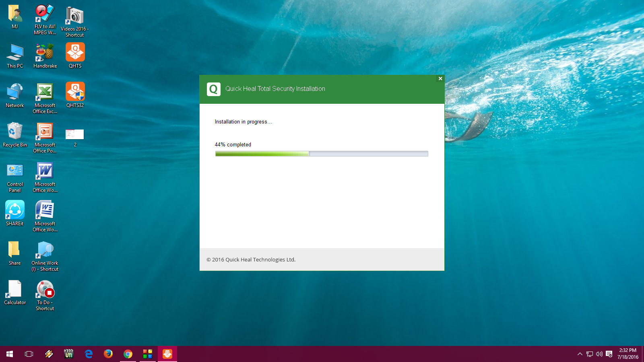Click Show Desktop strip at taskbar edge
Screen dimensions: 644x362
point(642,354)
